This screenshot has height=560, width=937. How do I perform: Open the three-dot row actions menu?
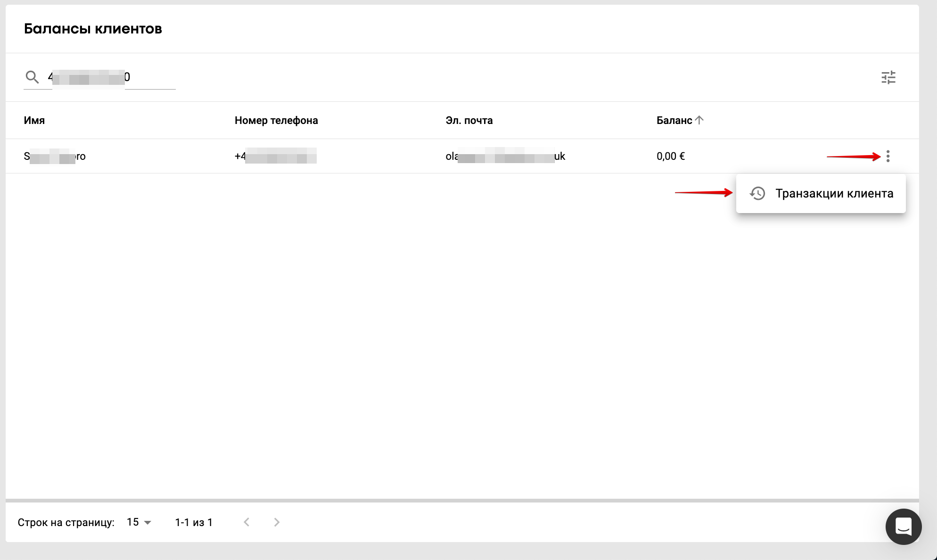tap(888, 156)
